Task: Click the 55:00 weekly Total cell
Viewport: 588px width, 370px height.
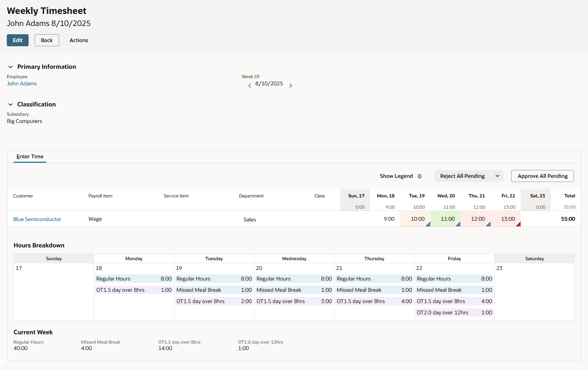Action: (x=568, y=218)
